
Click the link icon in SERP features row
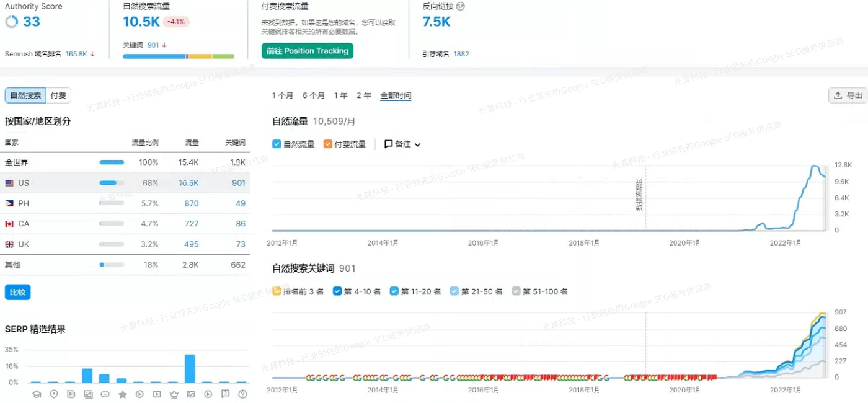(105, 394)
